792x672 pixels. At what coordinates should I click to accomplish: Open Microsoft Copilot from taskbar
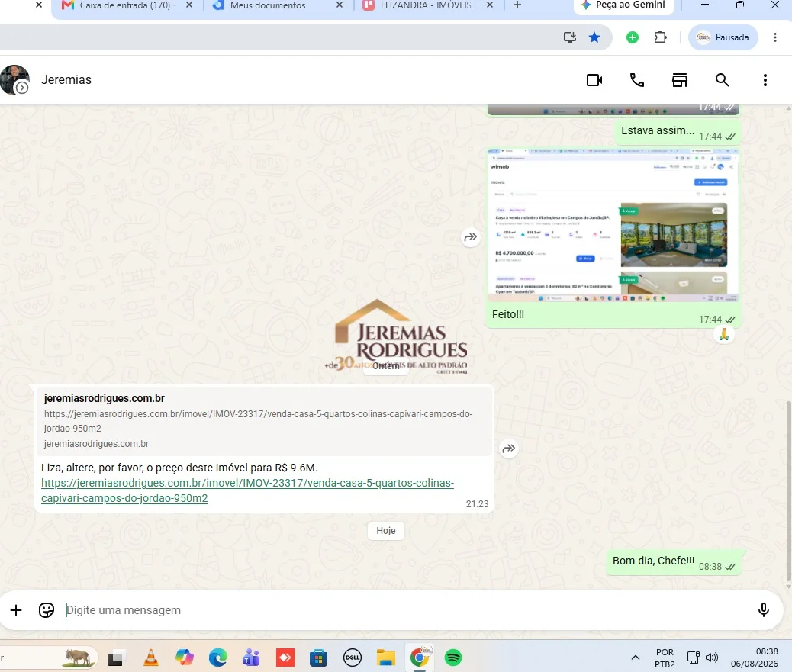pyautogui.click(x=185, y=658)
